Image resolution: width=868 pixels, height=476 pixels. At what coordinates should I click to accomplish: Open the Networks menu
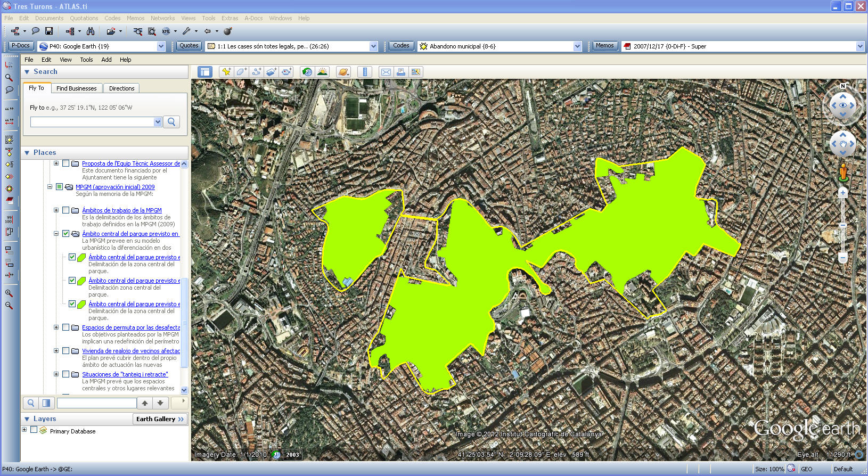(x=162, y=18)
